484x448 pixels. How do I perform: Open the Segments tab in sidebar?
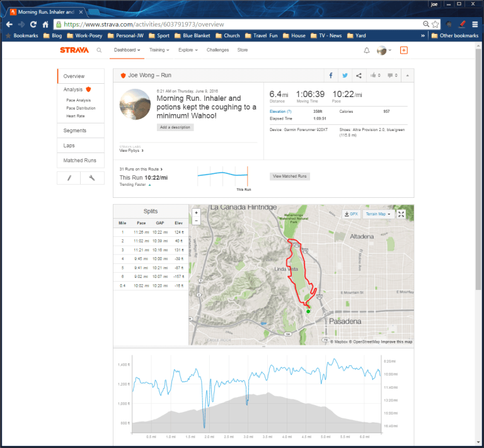pos(75,130)
